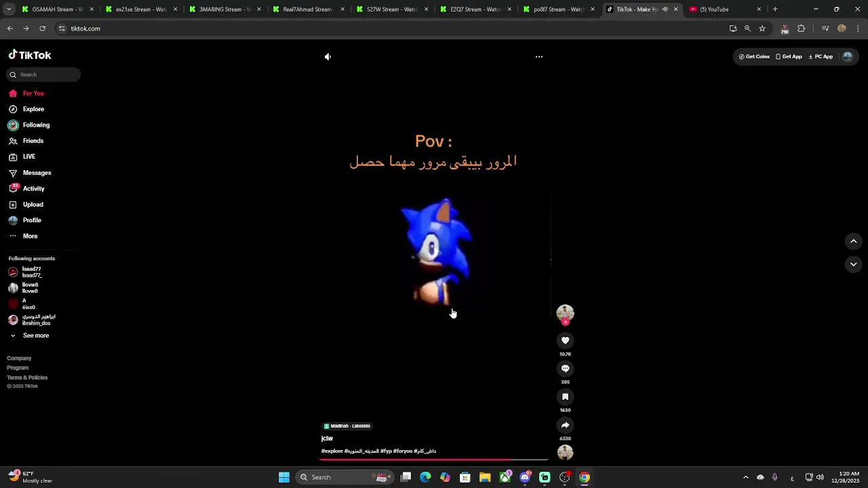Click PC App download button

point(821,57)
